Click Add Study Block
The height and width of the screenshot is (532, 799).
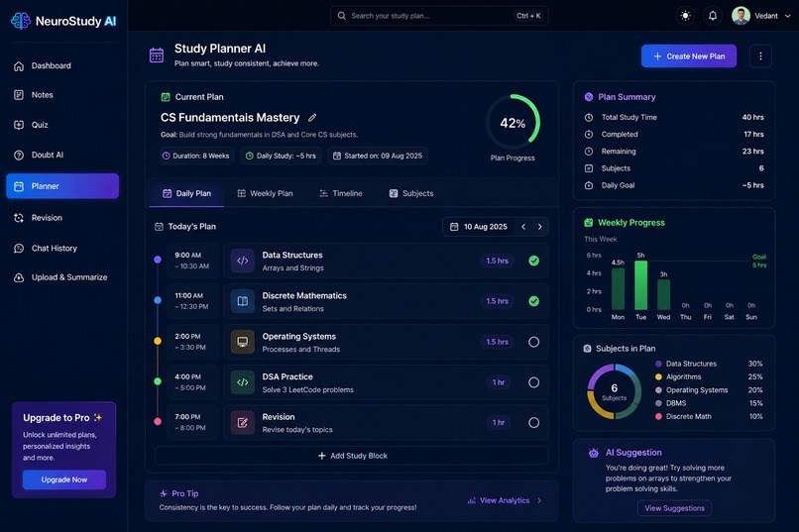(352, 456)
